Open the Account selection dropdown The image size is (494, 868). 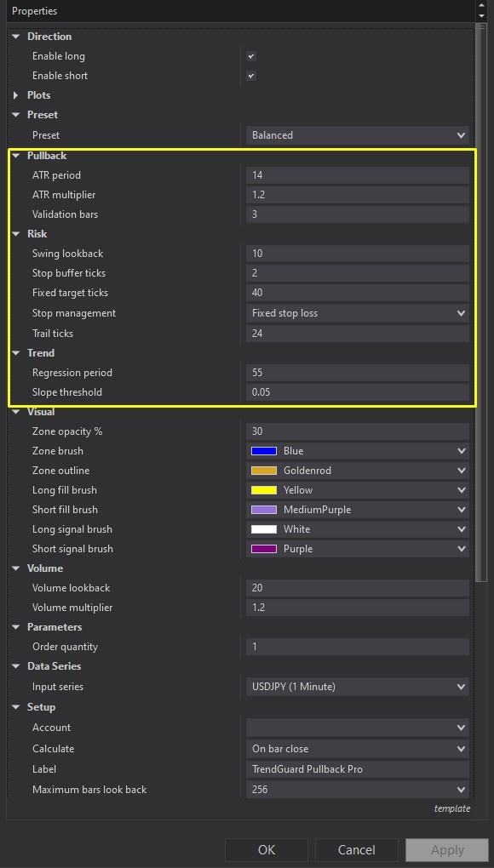click(x=356, y=728)
